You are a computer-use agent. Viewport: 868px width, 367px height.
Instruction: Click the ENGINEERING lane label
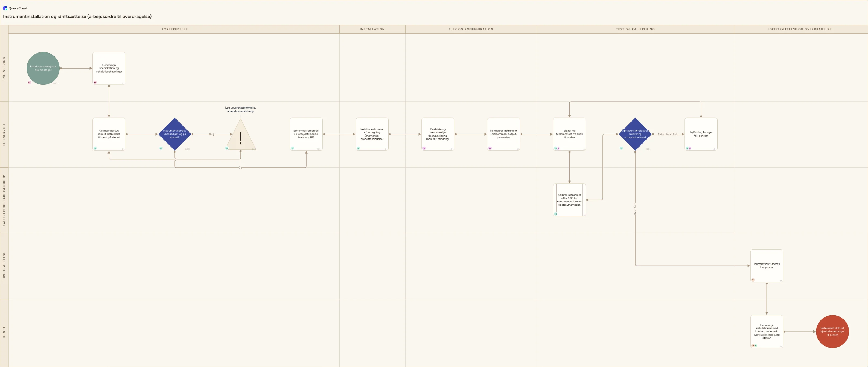4,68
